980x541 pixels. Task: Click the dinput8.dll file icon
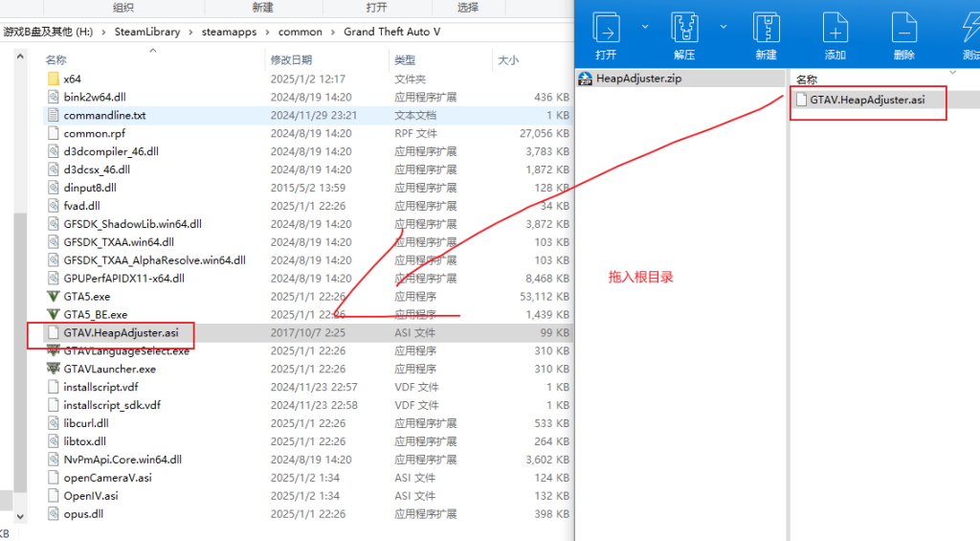(54, 188)
